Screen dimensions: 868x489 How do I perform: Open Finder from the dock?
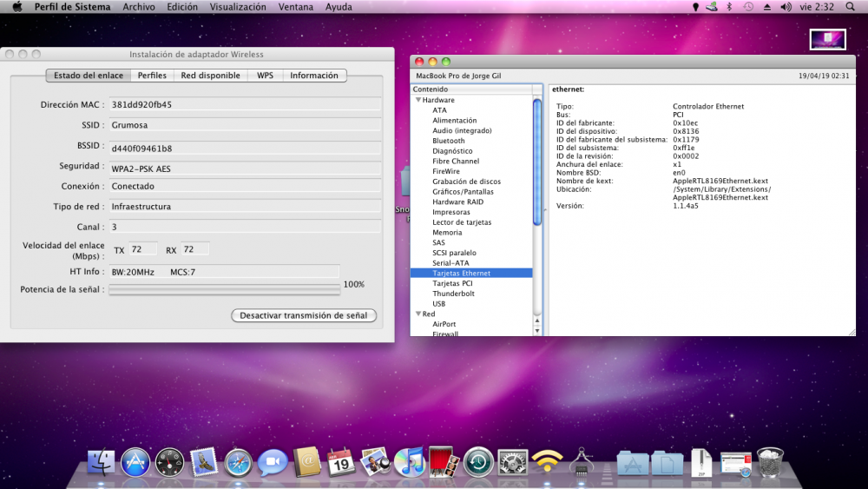pos(102,462)
